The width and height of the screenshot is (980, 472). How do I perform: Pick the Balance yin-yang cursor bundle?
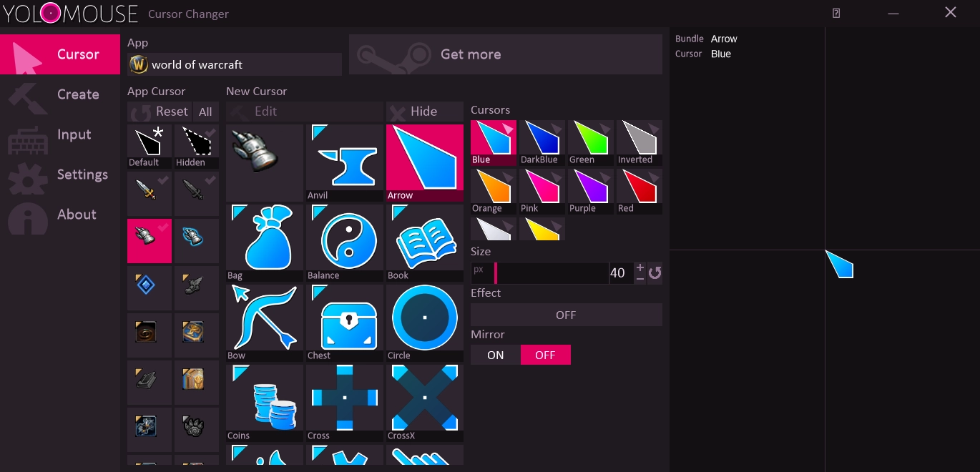[x=345, y=242]
